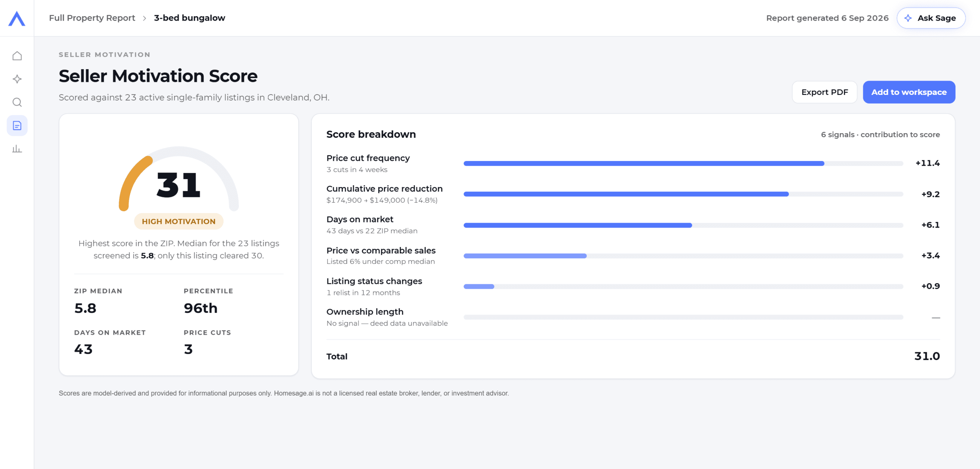This screenshot has height=469, width=980.
Task: Select 'Listed 6% under comp median'
Action: click(x=381, y=261)
